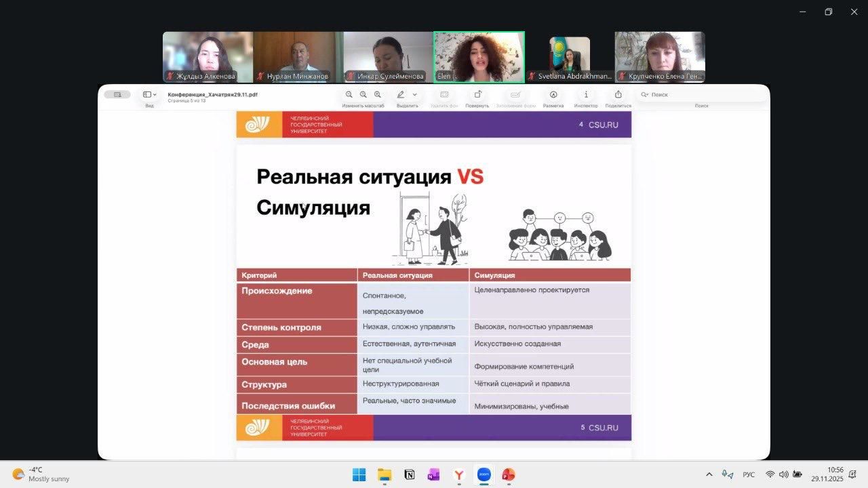Open the markup (Разметка) tool
Screen dimensions: 868x488
coord(553,95)
